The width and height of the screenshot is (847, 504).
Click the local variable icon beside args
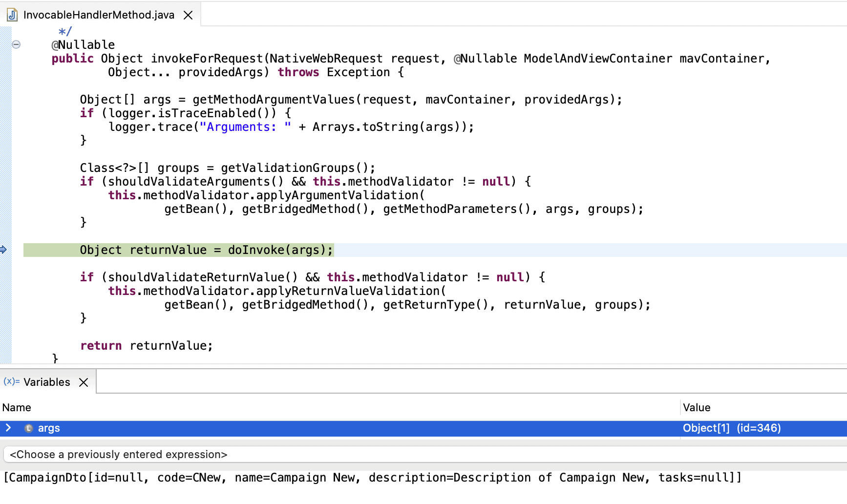pyautogui.click(x=29, y=428)
